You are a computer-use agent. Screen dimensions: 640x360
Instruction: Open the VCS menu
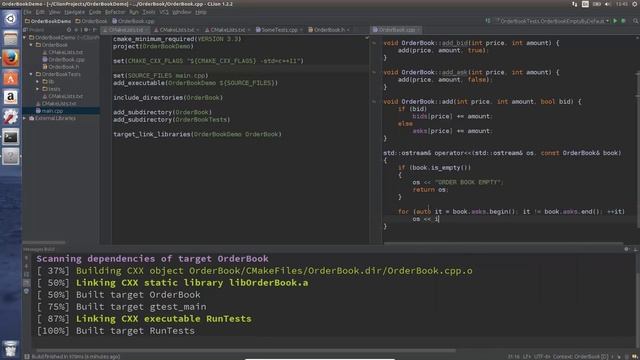[x=164, y=12]
